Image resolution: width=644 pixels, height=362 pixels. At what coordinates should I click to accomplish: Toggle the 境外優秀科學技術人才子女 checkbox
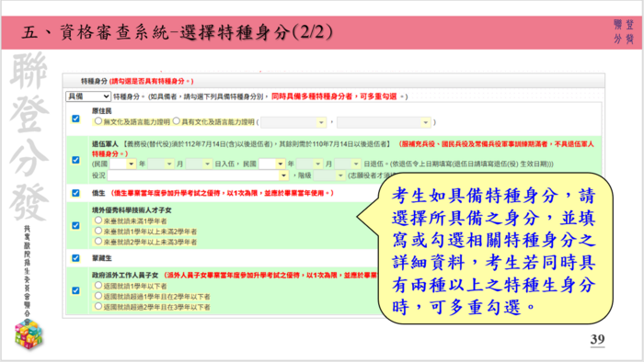(x=75, y=225)
